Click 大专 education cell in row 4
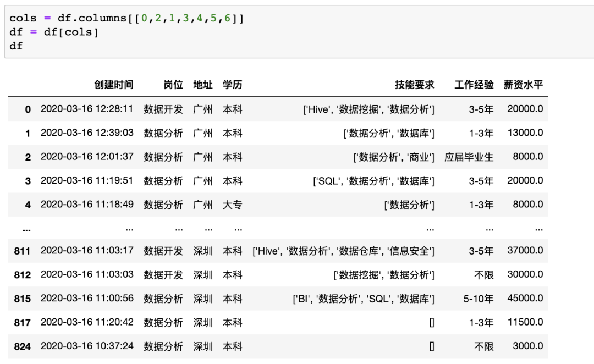 click(x=232, y=205)
